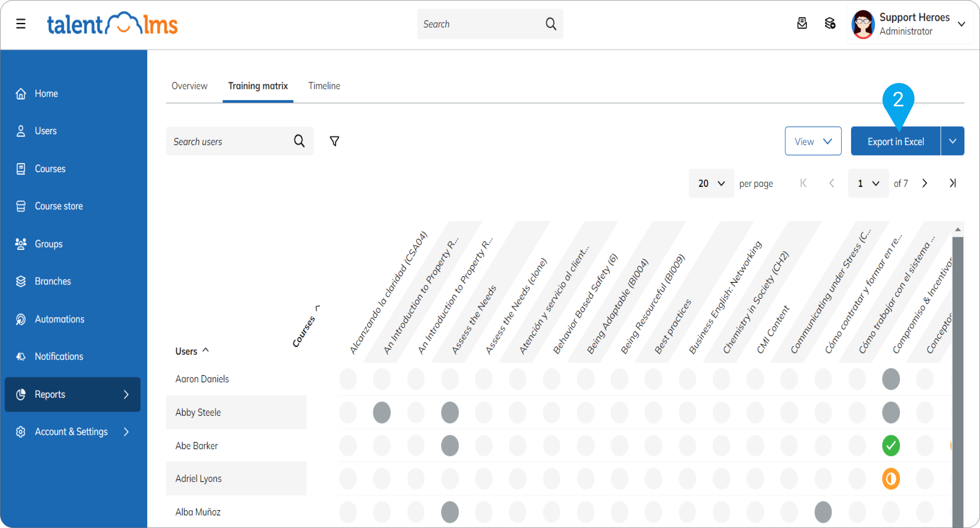The image size is (980, 528).
Task: Click the Export in Excel button
Action: point(895,141)
